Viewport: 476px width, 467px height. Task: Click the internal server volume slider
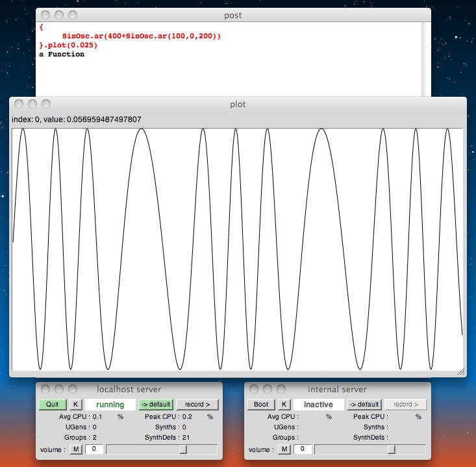tap(370, 449)
